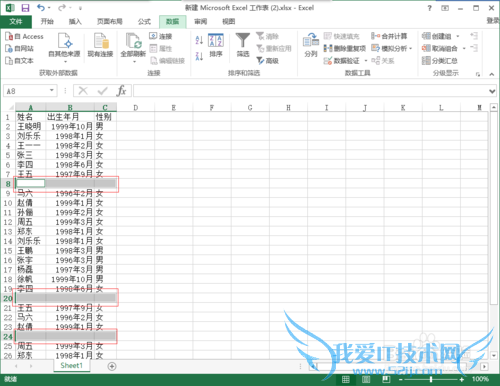Import data from Access
This screenshot has height=386, width=500.
click(24, 36)
